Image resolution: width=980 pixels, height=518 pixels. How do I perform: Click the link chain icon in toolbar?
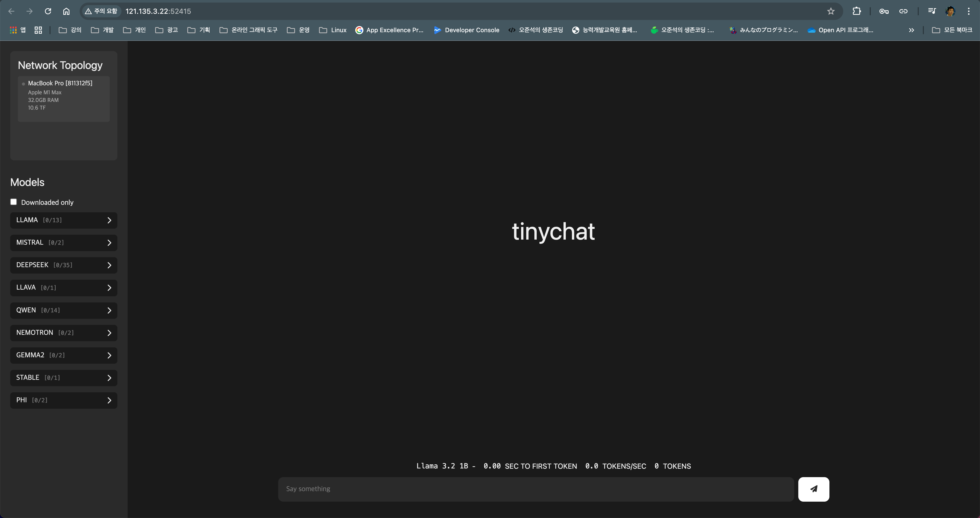tap(903, 11)
